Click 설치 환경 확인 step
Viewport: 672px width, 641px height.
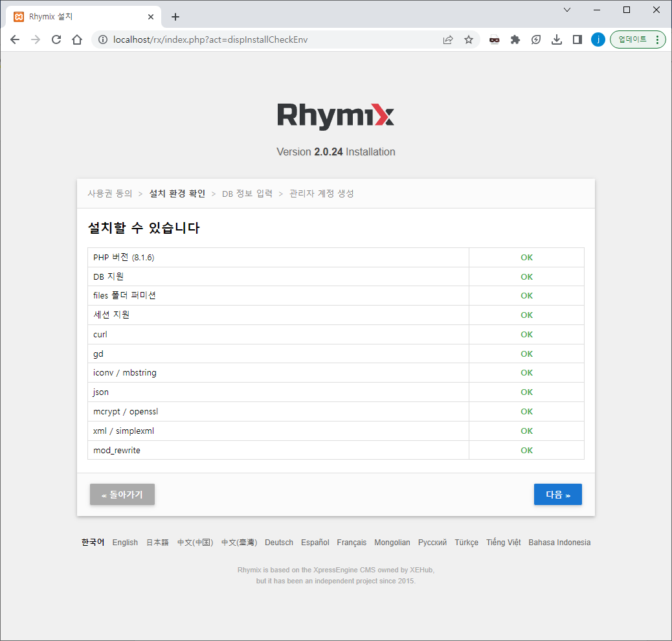coord(177,194)
